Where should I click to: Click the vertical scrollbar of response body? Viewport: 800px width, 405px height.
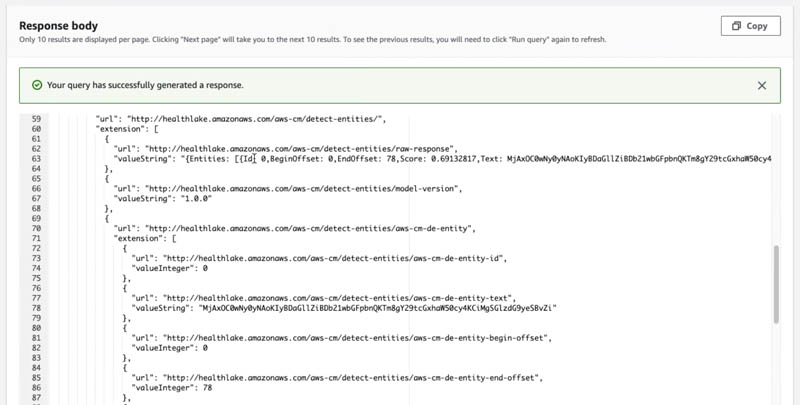pyautogui.click(x=777, y=284)
